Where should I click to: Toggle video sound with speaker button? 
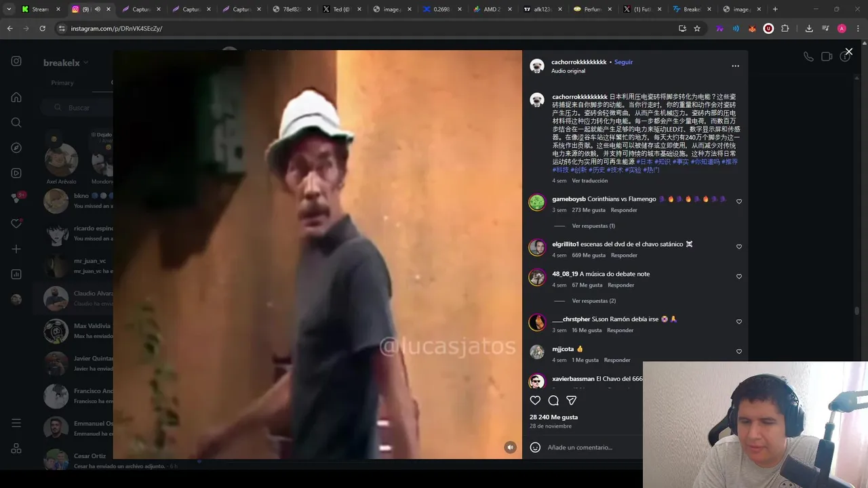511,447
